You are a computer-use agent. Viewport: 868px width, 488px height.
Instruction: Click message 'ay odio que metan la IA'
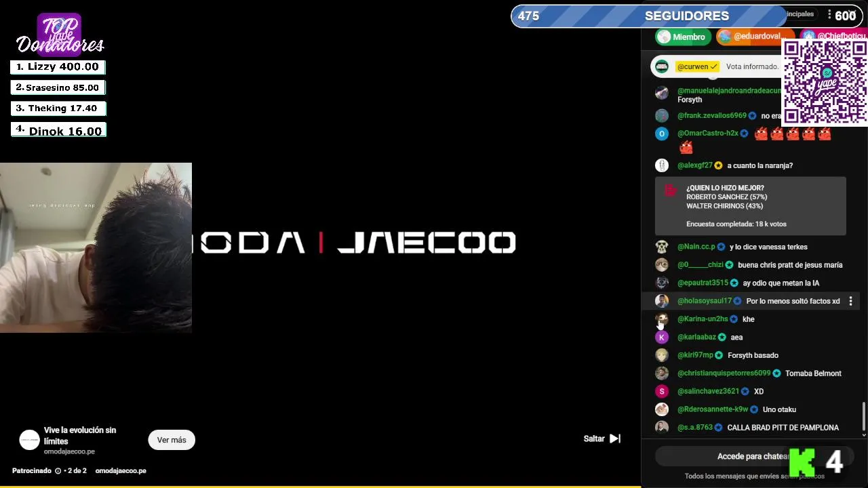tap(781, 283)
